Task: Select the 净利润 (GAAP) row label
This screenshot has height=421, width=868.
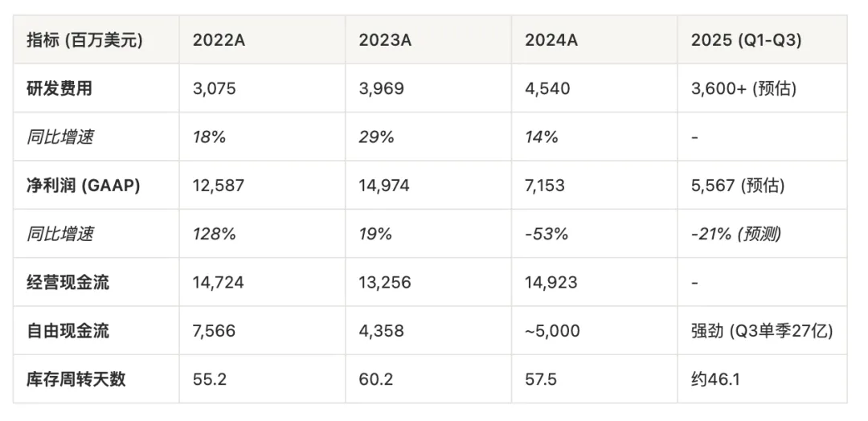Action: click(84, 186)
